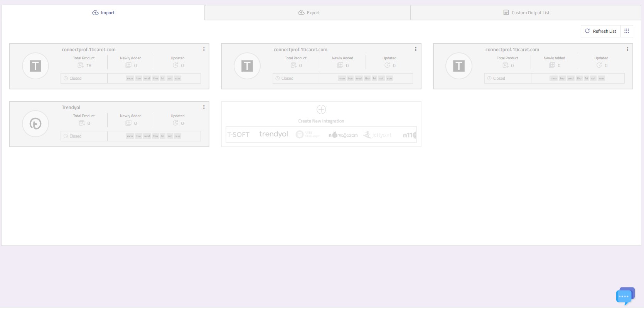Switch to the Export tab
Screen dimensions: 644x309
coord(309,13)
